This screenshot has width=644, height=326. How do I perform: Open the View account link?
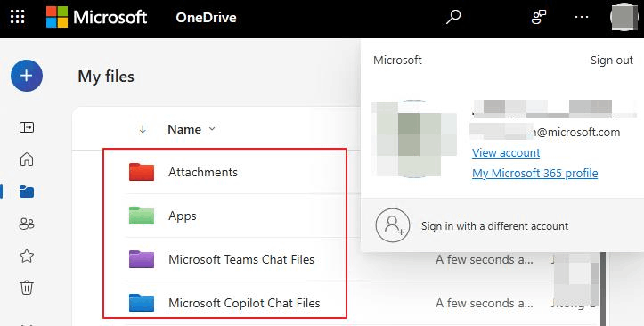click(x=506, y=152)
